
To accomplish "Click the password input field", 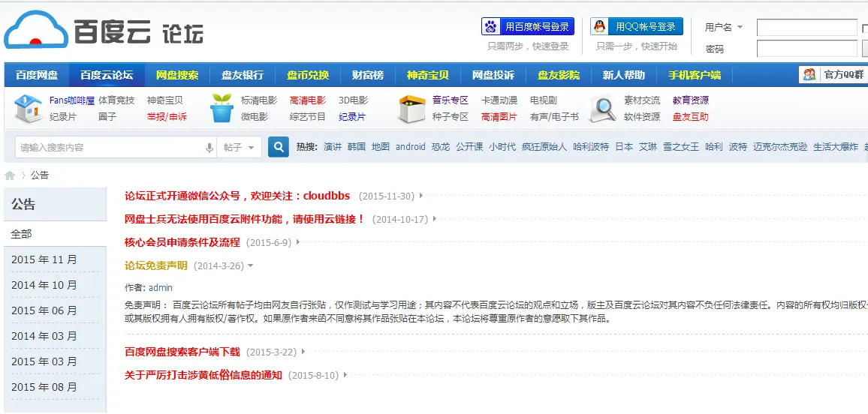I will click(806, 49).
